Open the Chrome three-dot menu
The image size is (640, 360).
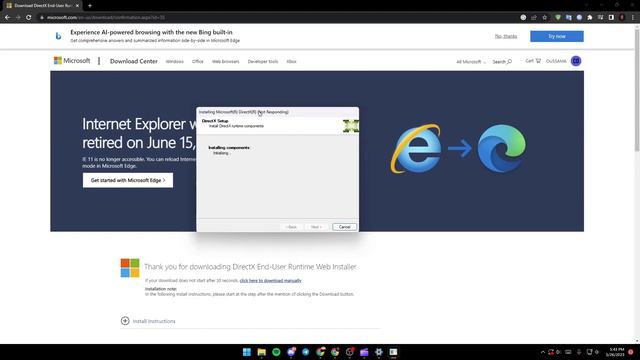(x=633, y=18)
